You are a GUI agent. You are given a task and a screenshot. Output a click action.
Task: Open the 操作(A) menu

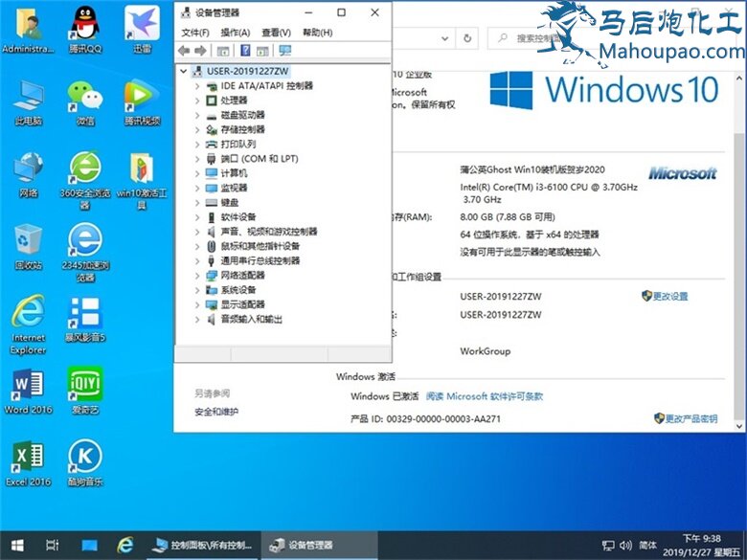pos(236,33)
